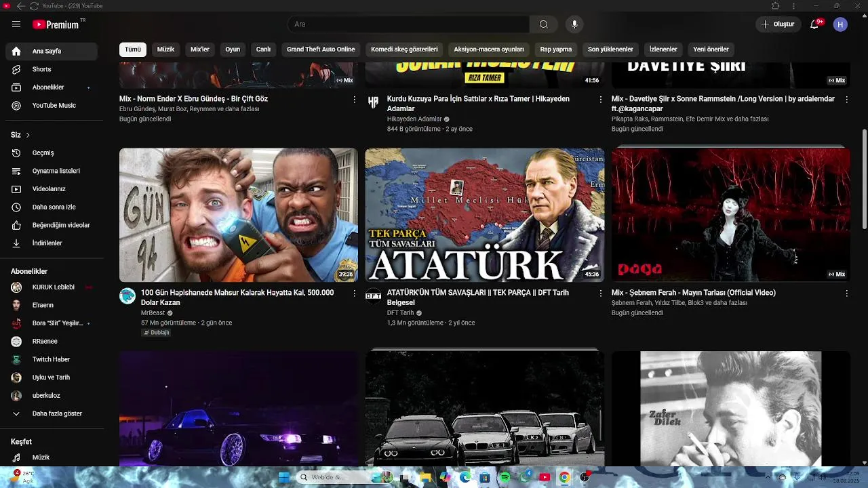The width and height of the screenshot is (868, 488).
Task: Select the Canlı filter chip
Action: 263,49
